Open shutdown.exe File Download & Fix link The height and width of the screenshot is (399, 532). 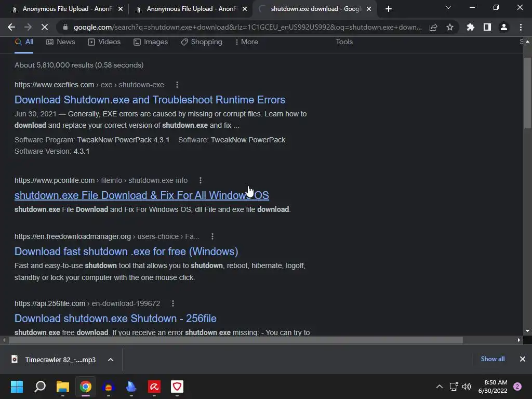click(141, 195)
